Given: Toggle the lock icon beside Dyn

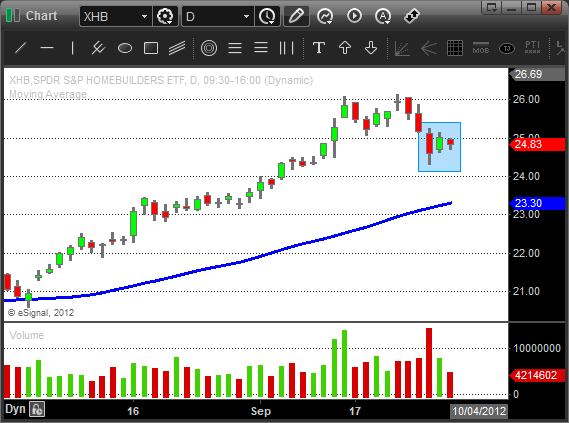Looking at the screenshot, I should tap(37, 409).
